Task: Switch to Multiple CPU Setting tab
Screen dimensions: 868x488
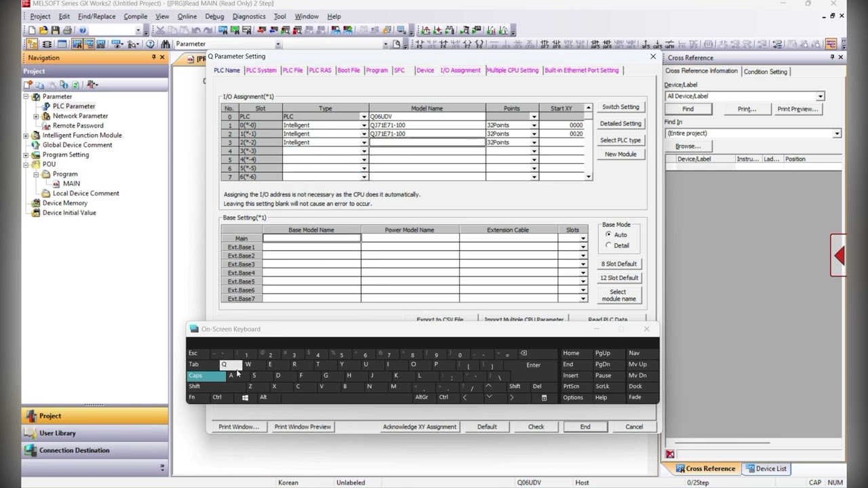Action: coord(513,70)
